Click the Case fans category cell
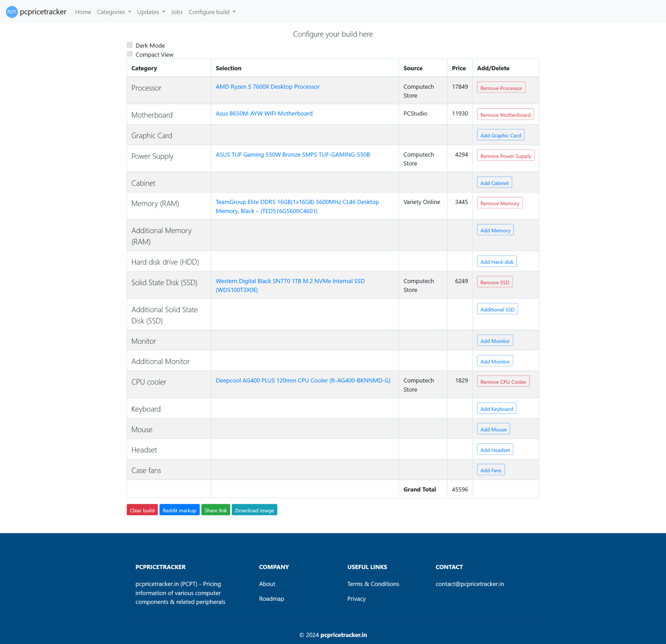666x644 pixels. click(x=169, y=470)
